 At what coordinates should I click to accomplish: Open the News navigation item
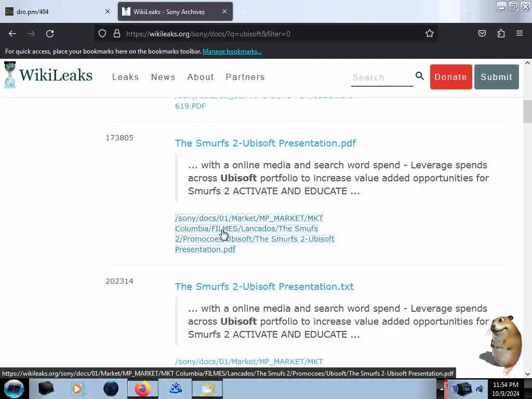[163, 77]
